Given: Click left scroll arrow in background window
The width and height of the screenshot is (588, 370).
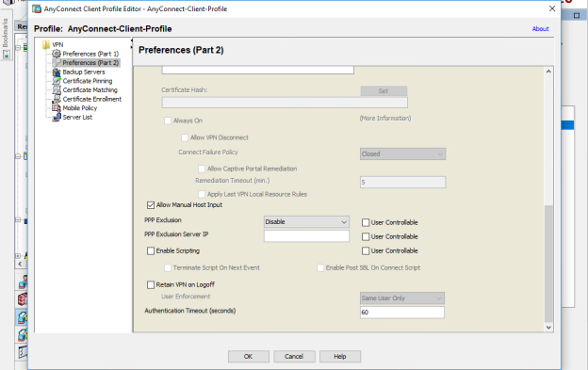Looking at the screenshot, I should point(20,264).
